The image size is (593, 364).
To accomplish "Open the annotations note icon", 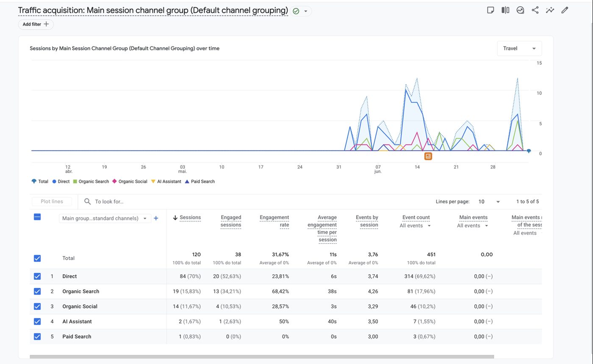I will 490,10.
